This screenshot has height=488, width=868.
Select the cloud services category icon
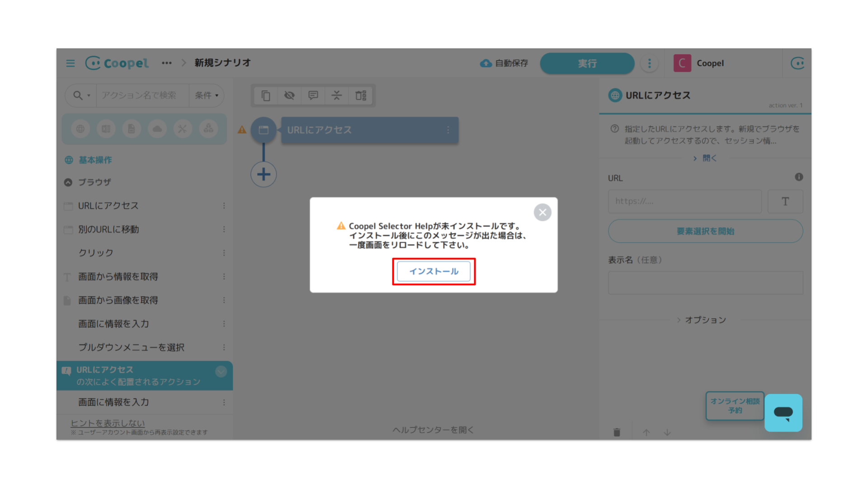[157, 129]
